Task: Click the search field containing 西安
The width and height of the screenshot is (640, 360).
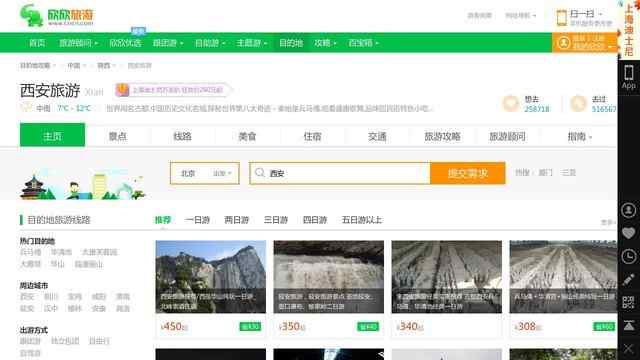Action: [x=340, y=173]
